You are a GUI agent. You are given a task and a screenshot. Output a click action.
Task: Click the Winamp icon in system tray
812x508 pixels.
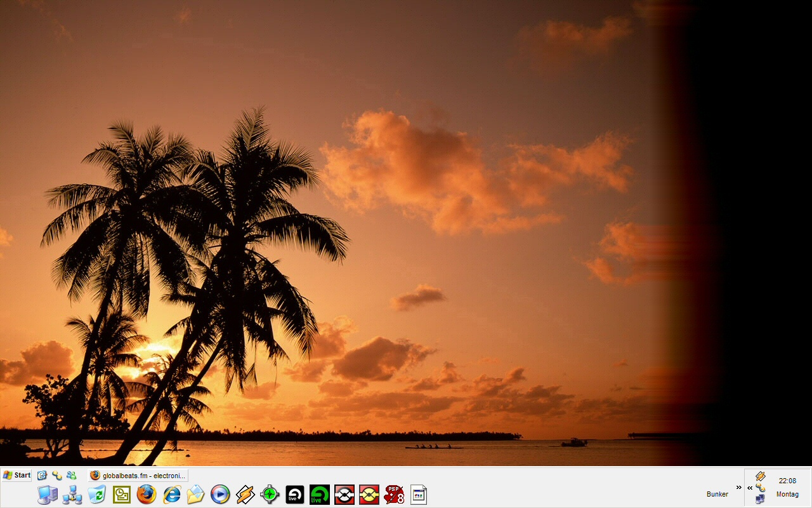[x=760, y=476]
